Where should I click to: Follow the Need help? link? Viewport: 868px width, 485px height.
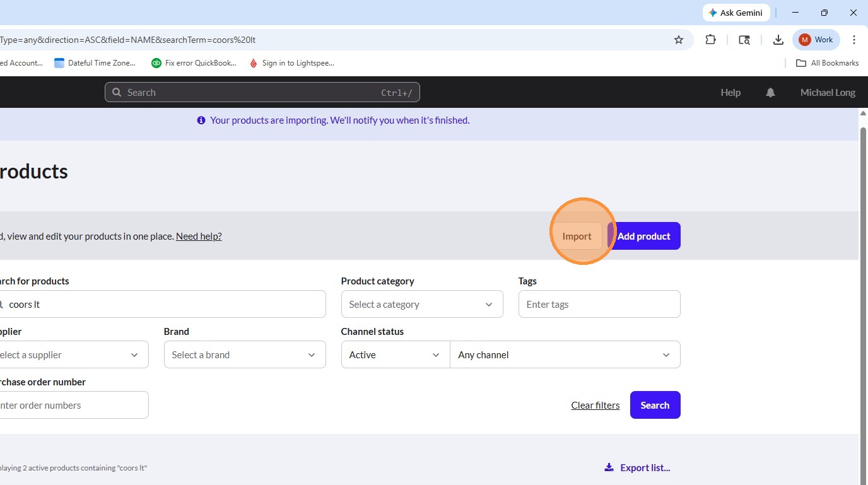(199, 237)
